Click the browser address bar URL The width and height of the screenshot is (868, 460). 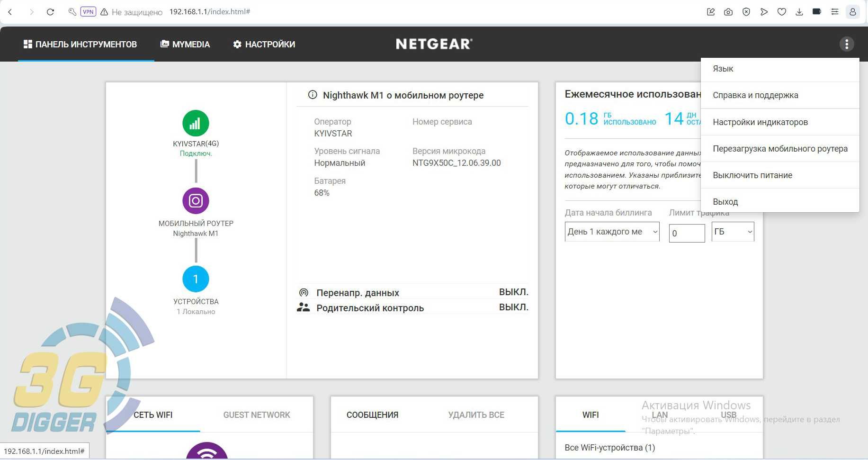click(210, 12)
